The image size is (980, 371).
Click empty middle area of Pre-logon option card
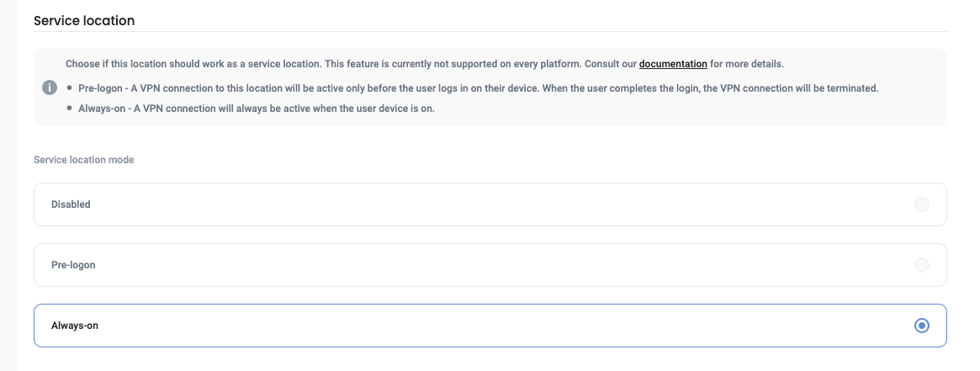[488, 265]
